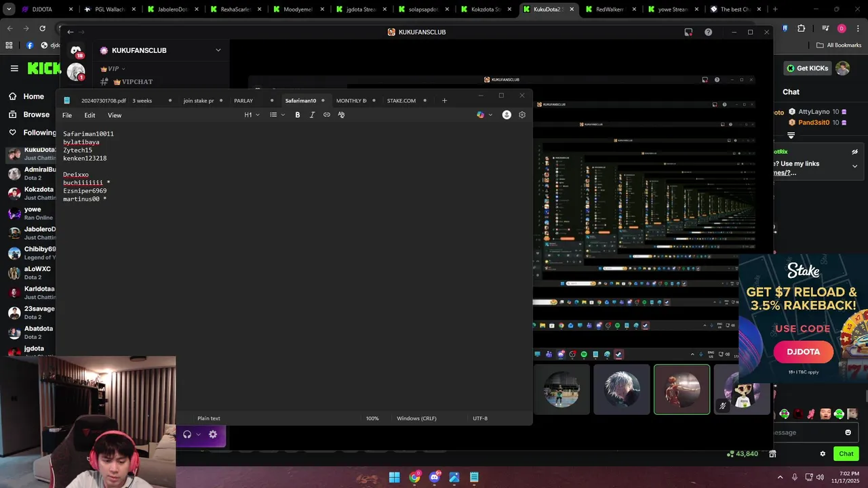Open Kick chat settings gear
Screen dimensions: 868x488
point(823,453)
